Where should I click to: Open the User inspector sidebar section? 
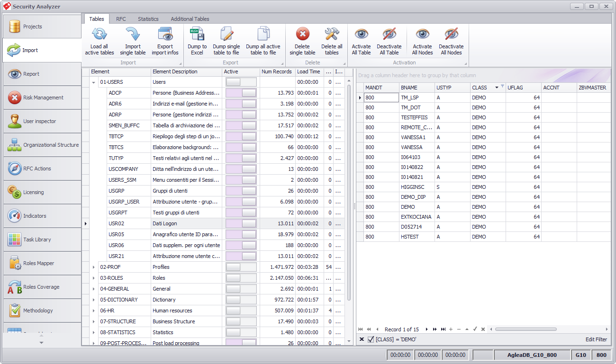coord(42,121)
